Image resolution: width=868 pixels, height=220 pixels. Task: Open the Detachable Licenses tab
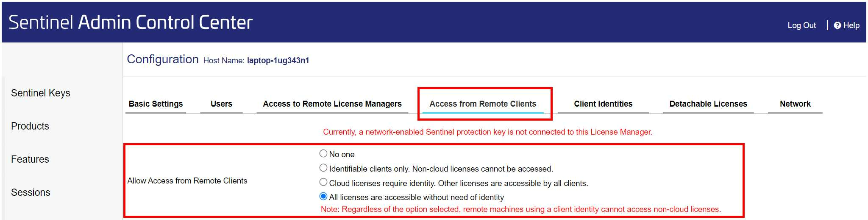tap(708, 104)
